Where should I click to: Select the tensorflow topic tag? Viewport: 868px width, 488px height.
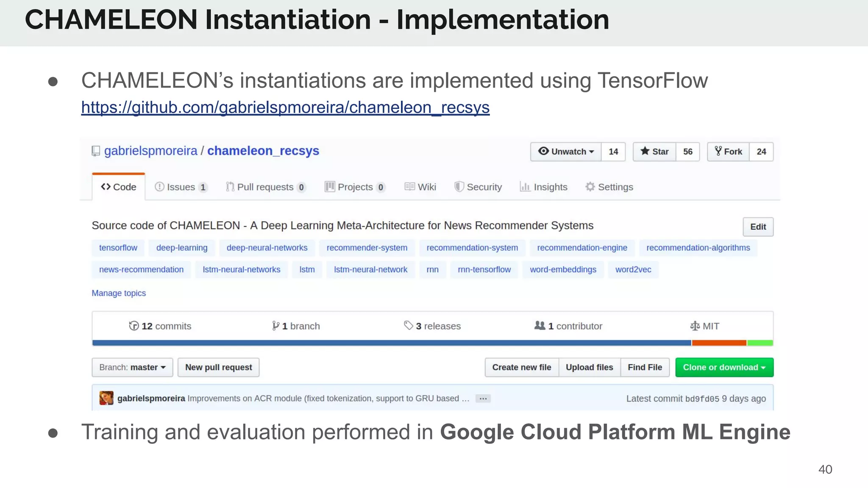(118, 248)
